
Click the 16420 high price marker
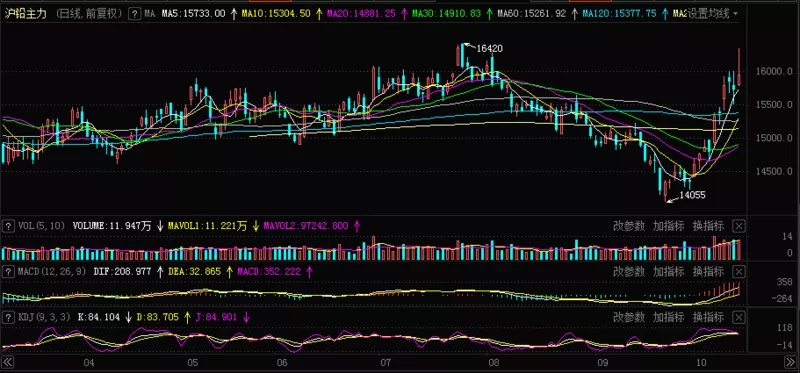tap(489, 49)
